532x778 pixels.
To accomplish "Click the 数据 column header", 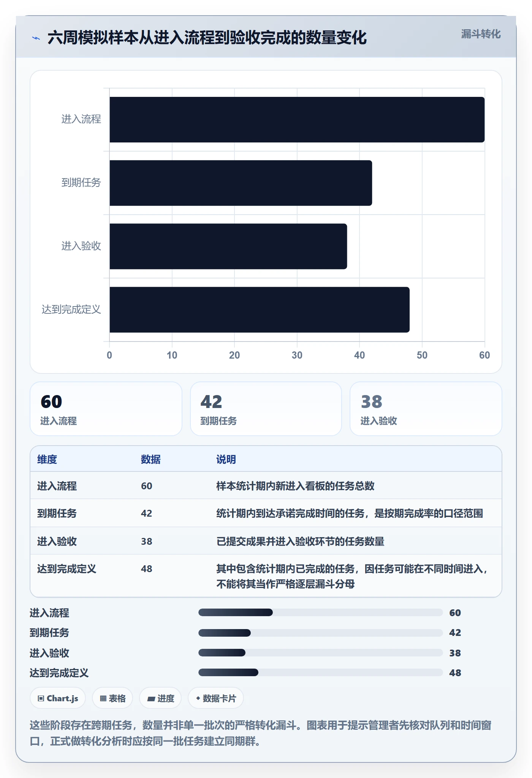I will tap(151, 459).
